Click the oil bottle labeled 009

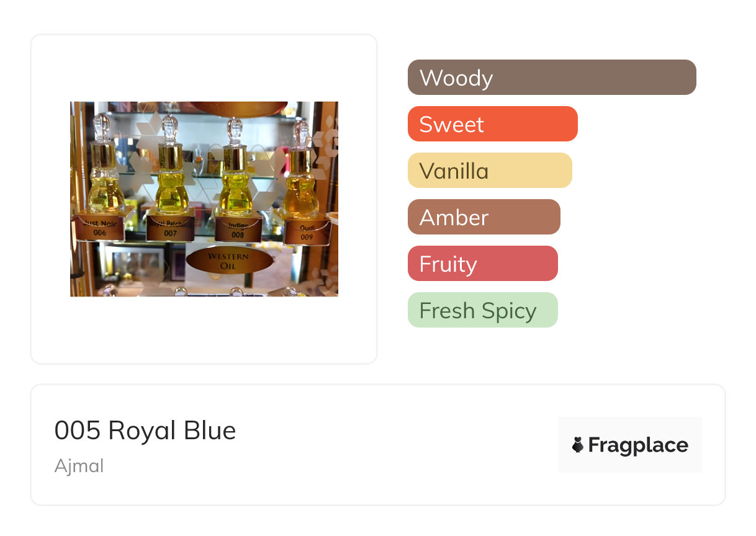click(301, 167)
